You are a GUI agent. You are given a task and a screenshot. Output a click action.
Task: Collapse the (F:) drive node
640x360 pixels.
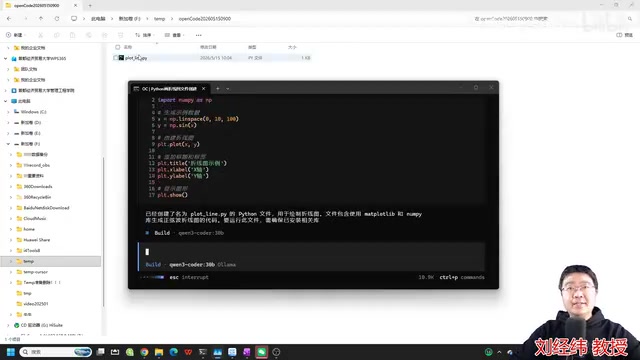(8, 144)
